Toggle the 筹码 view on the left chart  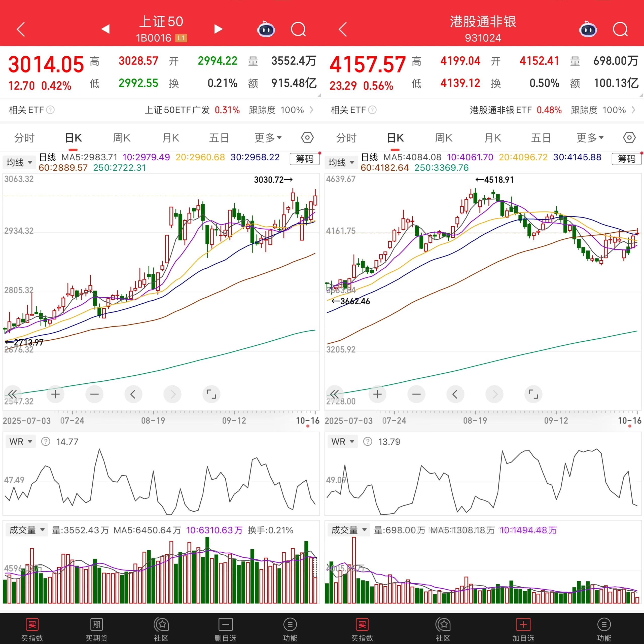(305, 159)
